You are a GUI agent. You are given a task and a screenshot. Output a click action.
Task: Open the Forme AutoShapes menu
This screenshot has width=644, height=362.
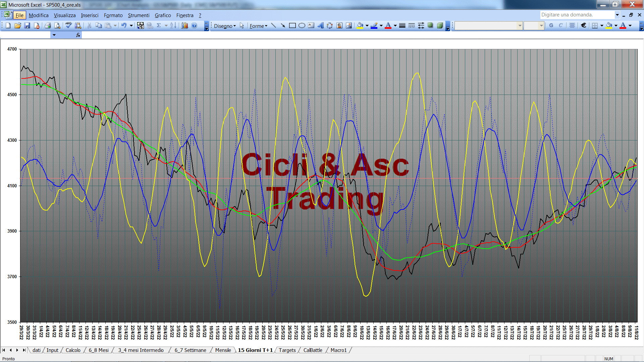click(x=258, y=26)
